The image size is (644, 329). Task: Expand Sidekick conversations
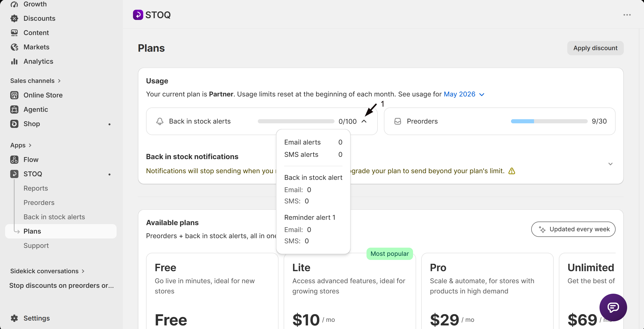pos(47,271)
